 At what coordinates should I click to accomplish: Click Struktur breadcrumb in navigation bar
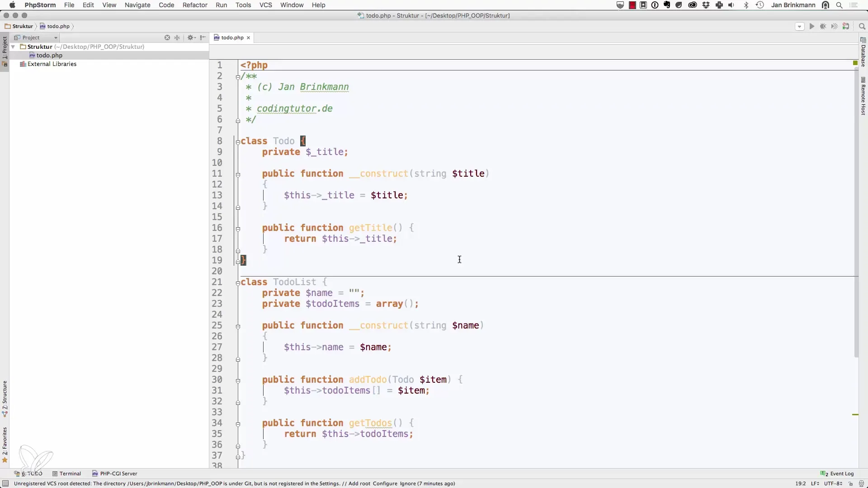[x=19, y=26]
